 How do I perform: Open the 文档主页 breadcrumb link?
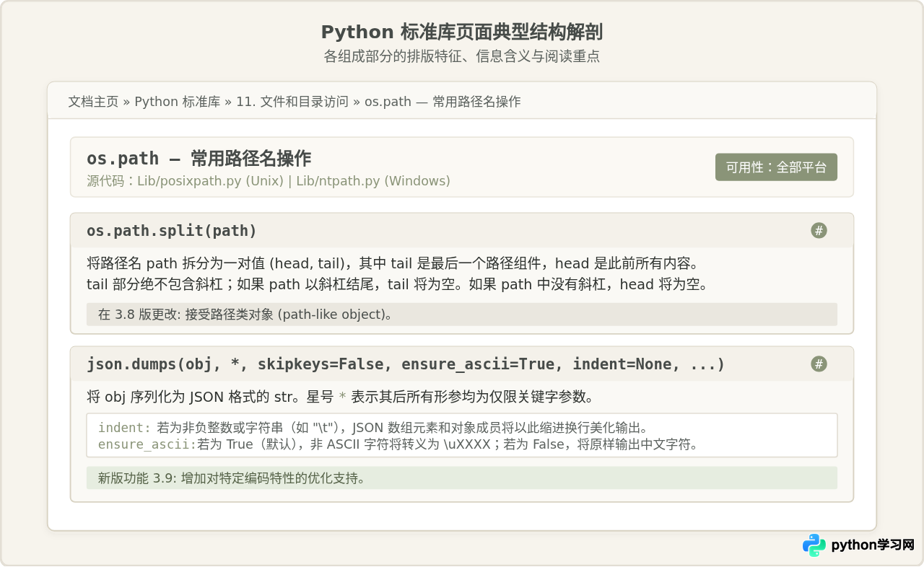(93, 102)
